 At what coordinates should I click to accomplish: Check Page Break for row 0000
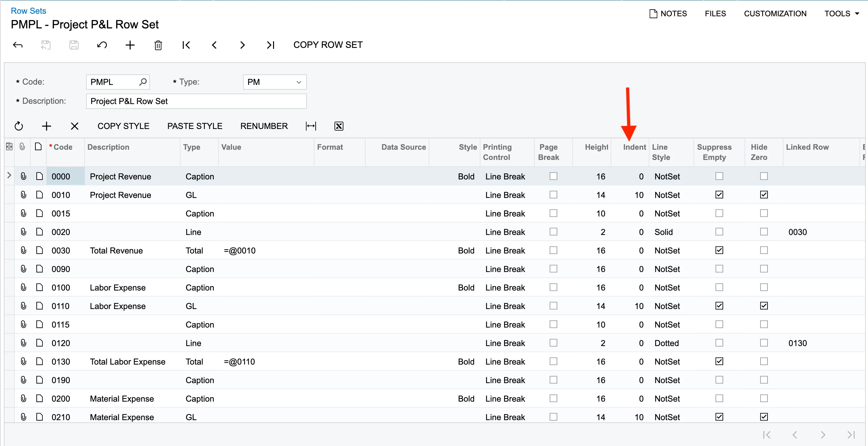click(x=553, y=176)
